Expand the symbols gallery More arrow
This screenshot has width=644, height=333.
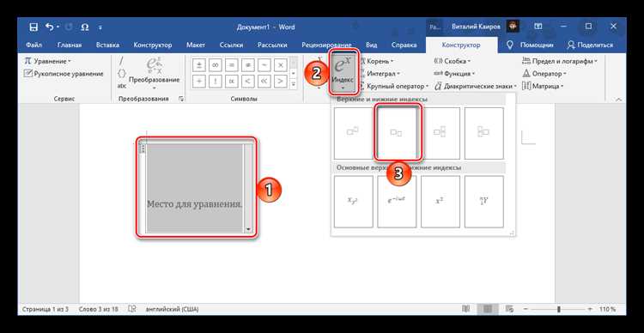[294, 83]
